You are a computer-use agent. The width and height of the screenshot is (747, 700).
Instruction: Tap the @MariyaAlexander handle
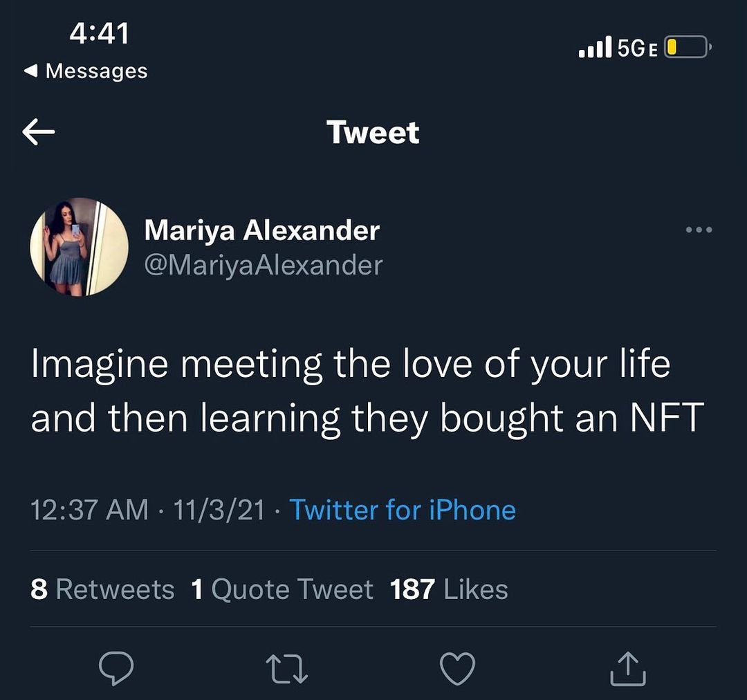(x=263, y=265)
